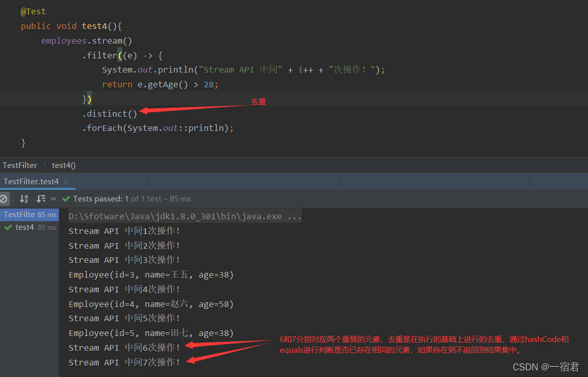Click the @Test annotation
This screenshot has width=588, height=377.
pyautogui.click(x=34, y=12)
